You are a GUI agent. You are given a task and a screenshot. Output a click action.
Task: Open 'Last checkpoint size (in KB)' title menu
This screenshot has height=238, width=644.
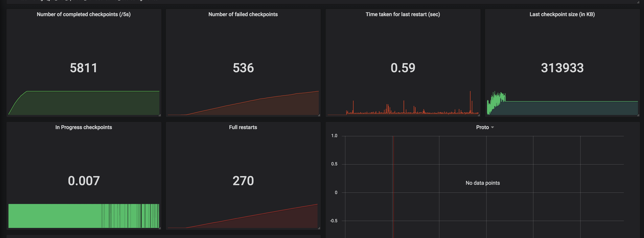pyautogui.click(x=562, y=15)
